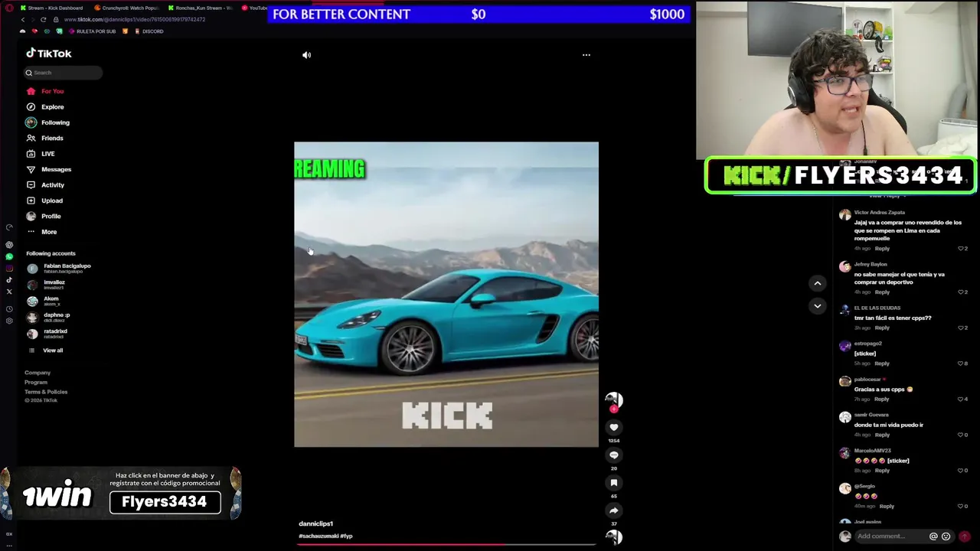Like MarceloAMV23's comment
Viewport: 980px width, 551px height.
point(962,471)
